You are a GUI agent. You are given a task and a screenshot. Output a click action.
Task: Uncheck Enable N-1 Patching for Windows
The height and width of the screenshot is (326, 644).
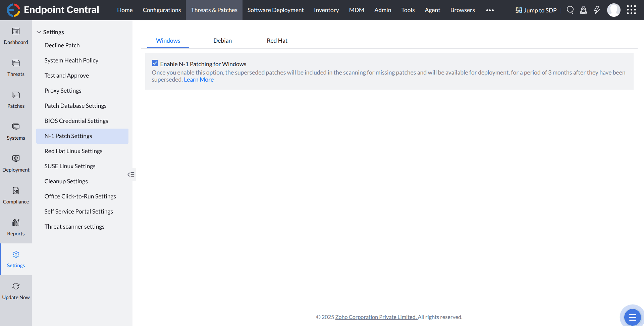[155, 63]
